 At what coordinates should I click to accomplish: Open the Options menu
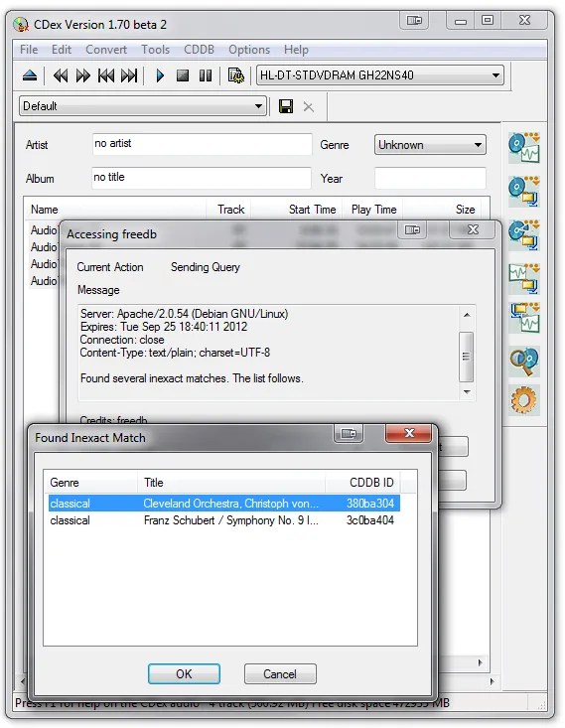(x=249, y=50)
